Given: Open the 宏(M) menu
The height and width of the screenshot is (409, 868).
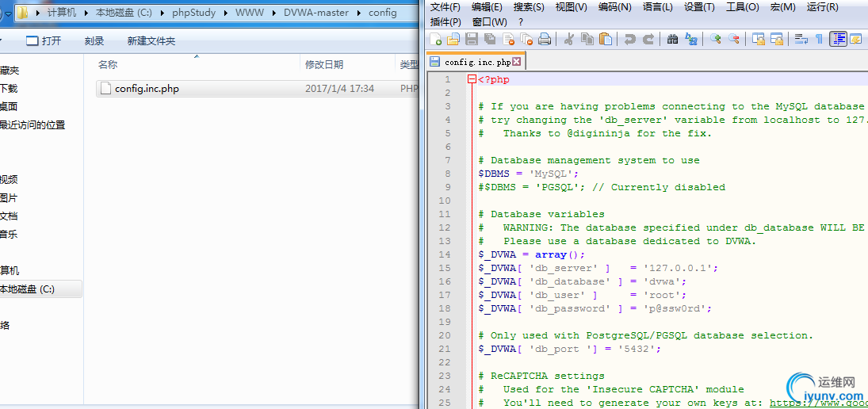Looking at the screenshot, I should point(782,7).
